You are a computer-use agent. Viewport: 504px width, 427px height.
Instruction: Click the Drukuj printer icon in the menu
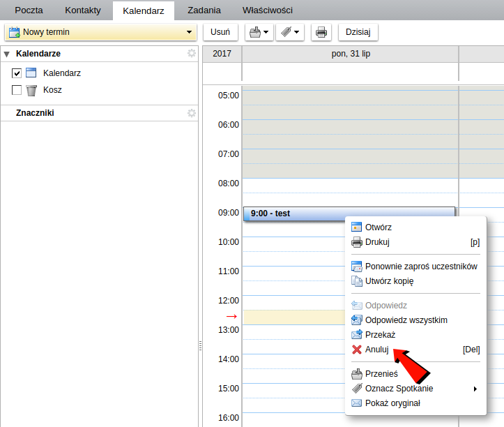(x=357, y=242)
